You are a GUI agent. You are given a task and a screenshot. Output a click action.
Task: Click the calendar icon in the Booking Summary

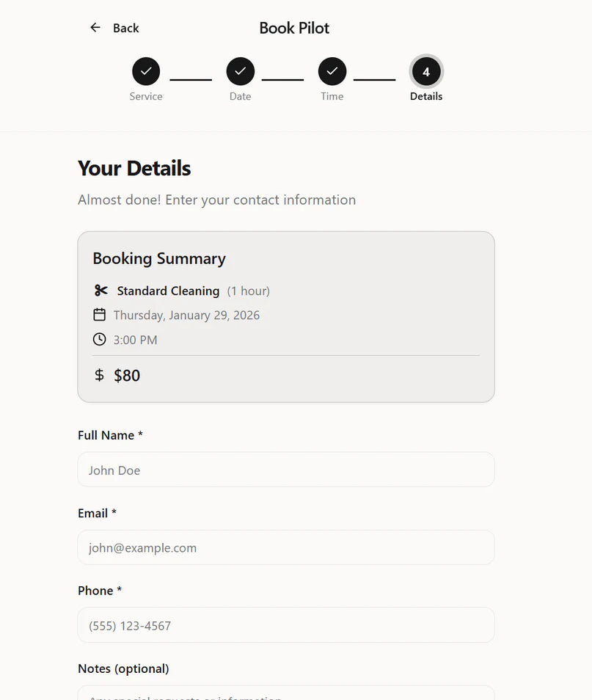100,314
